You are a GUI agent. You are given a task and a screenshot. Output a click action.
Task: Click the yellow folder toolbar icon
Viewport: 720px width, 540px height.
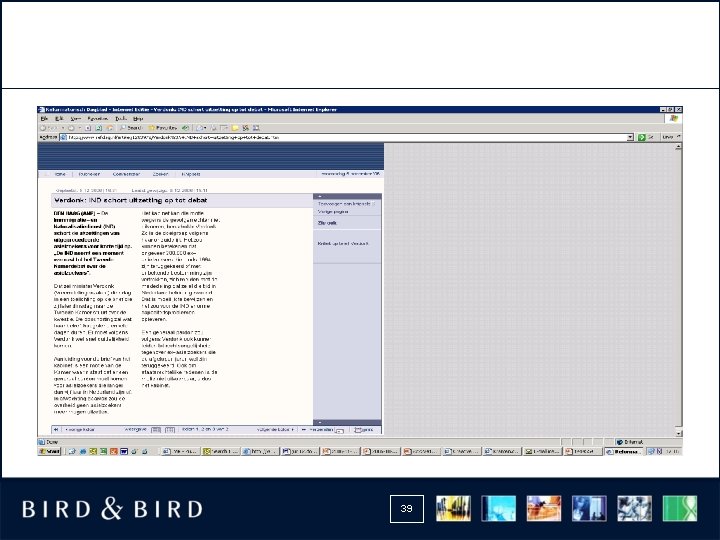pos(235,128)
